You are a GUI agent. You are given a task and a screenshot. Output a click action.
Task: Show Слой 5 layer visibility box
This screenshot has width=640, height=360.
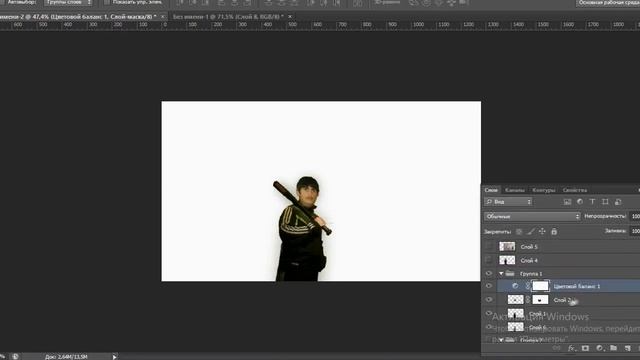click(489, 246)
